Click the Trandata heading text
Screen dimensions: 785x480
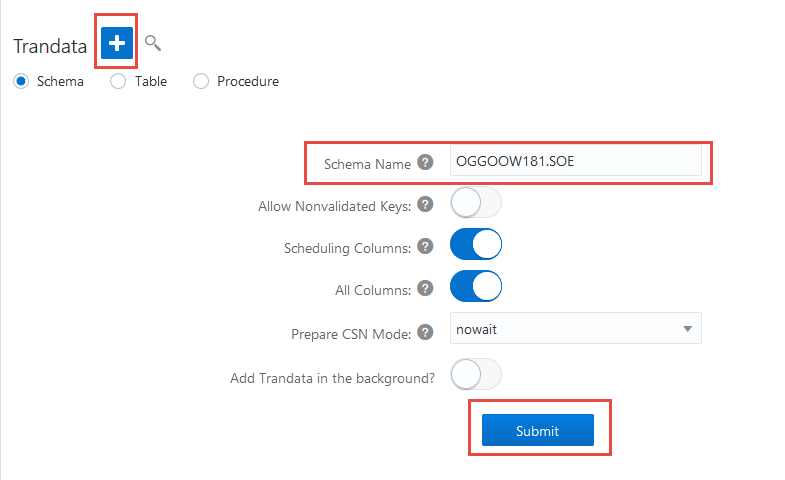[50, 46]
